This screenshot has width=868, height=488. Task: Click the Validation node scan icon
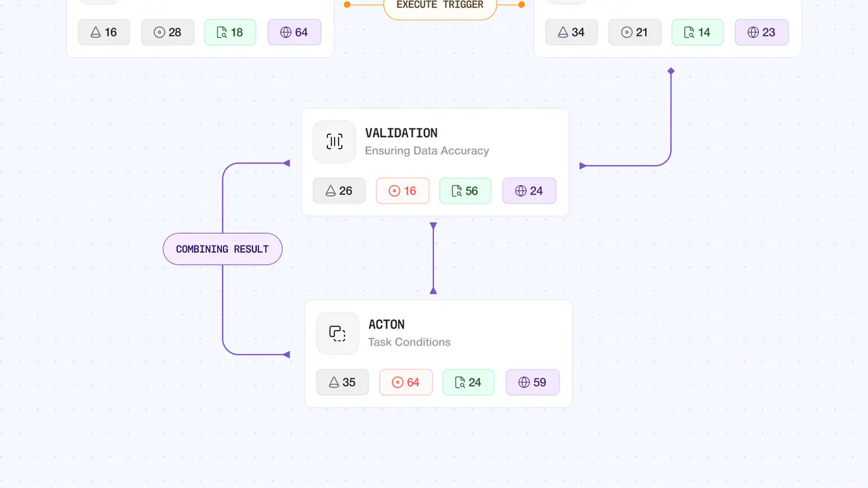point(334,142)
